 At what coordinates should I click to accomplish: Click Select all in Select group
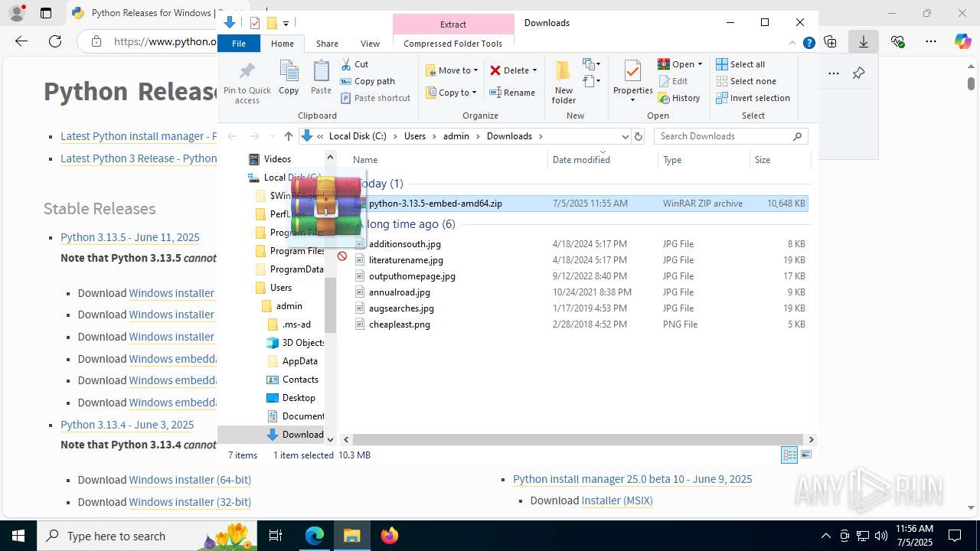(740, 64)
